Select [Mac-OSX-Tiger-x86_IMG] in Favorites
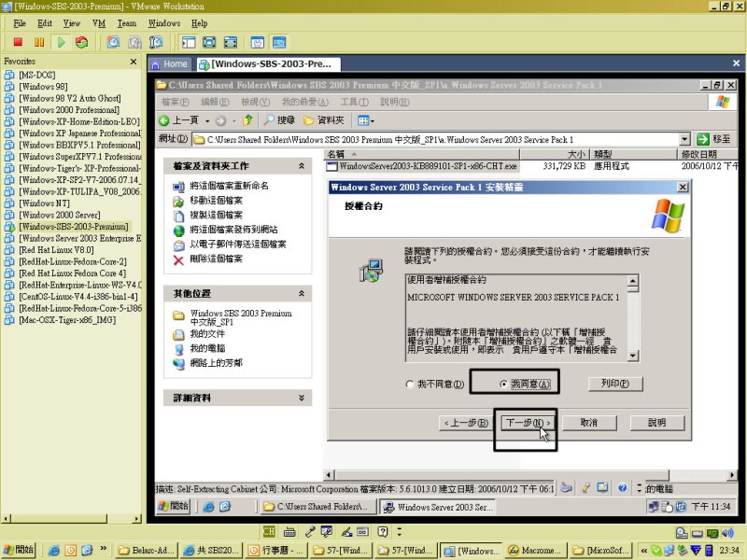The width and height of the screenshot is (747, 560). (67, 319)
